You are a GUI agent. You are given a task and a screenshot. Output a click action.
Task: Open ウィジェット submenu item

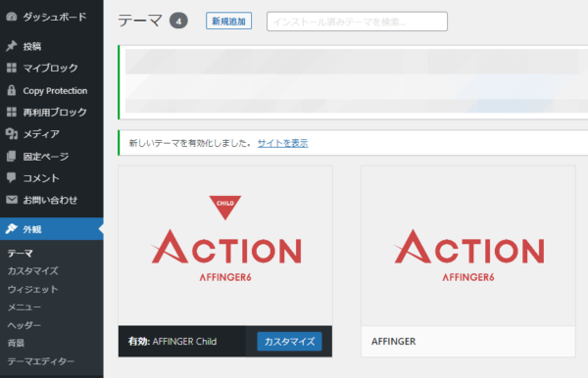click(33, 289)
